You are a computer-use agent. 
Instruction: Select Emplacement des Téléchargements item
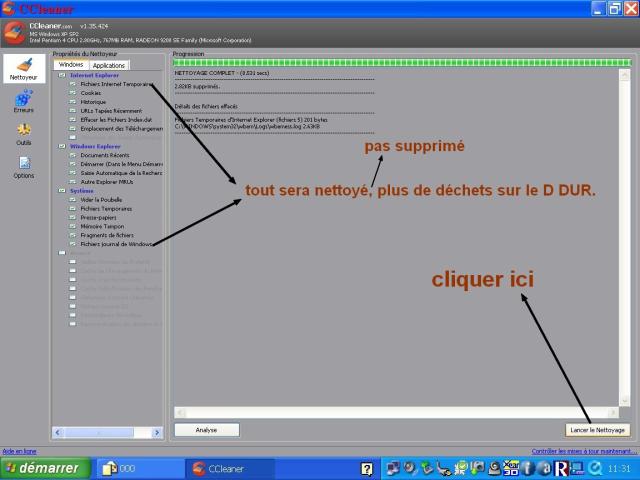122,129
